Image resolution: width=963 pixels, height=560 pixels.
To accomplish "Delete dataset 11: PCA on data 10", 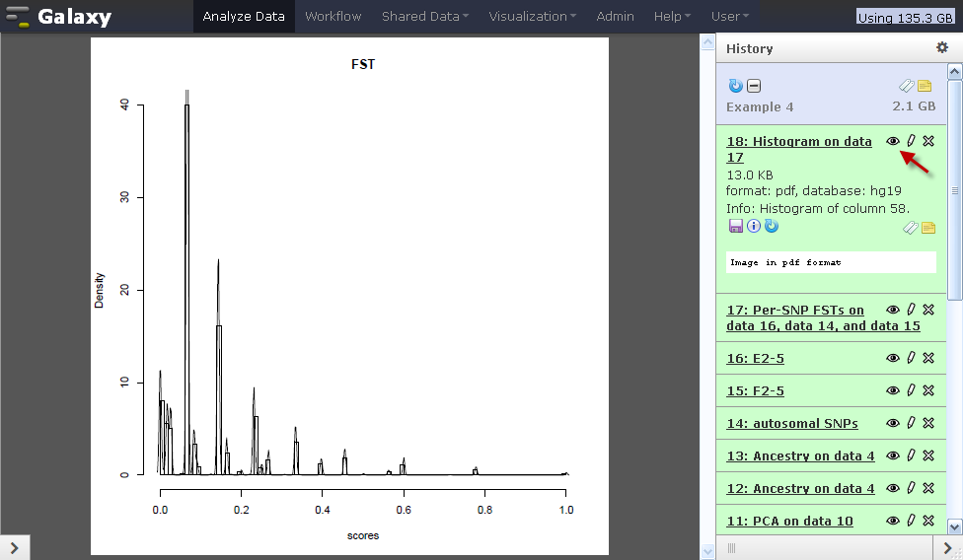I will pos(928,521).
